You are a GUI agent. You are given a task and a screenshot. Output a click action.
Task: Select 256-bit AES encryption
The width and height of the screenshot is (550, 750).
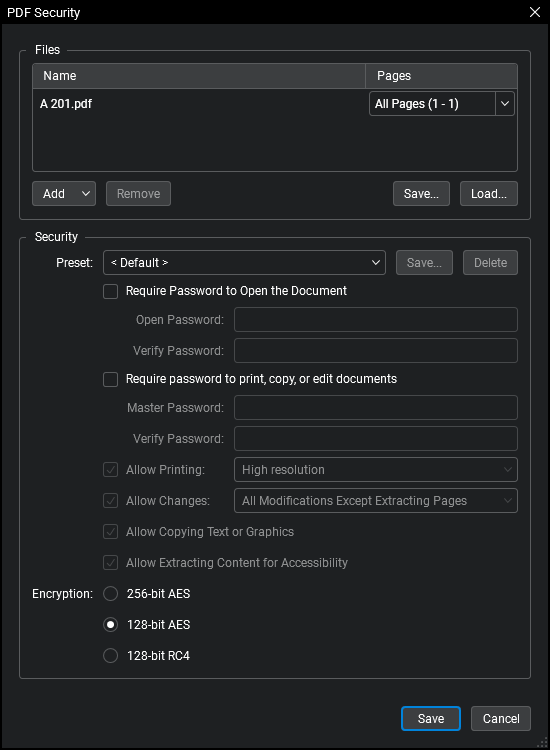[x=110, y=594]
